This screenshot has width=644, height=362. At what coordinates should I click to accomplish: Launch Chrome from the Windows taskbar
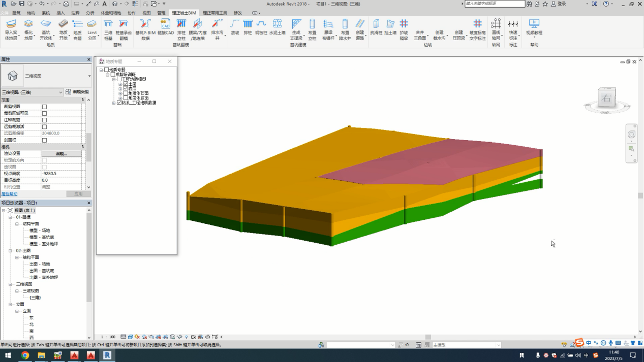[x=25, y=355]
